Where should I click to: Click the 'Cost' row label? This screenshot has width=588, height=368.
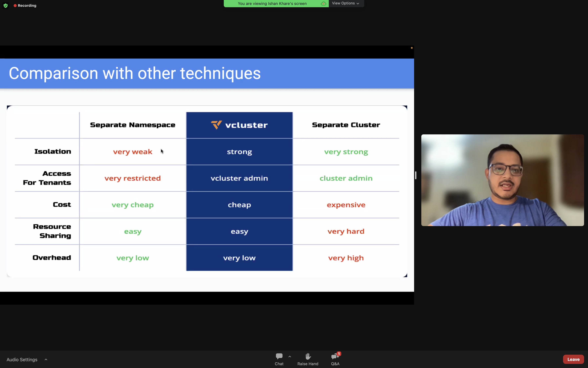[62, 204]
